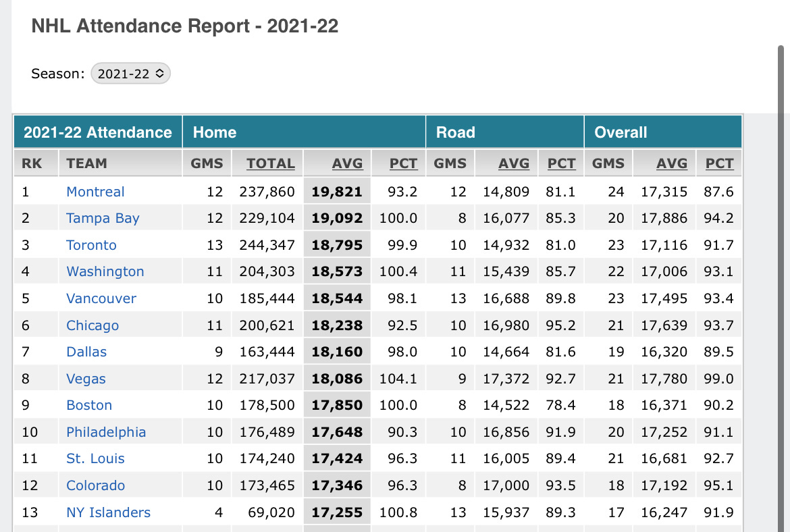Open the Washington team link

coord(105,271)
